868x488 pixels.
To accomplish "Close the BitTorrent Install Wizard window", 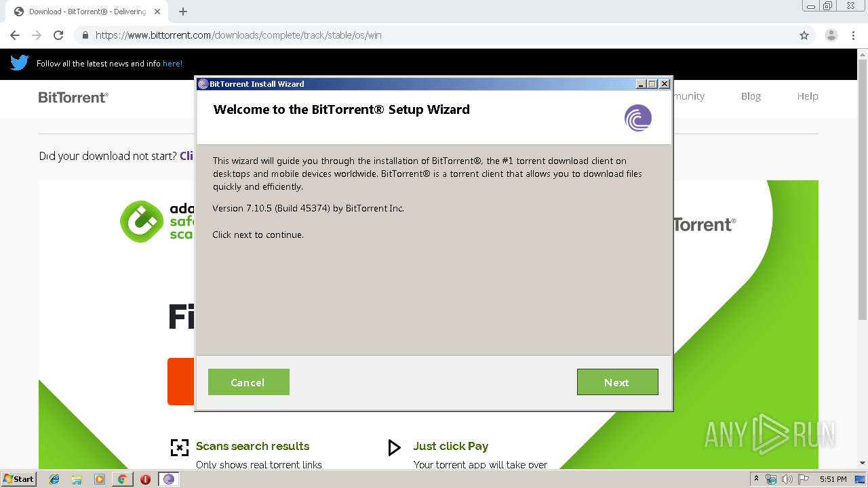I will [x=665, y=84].
